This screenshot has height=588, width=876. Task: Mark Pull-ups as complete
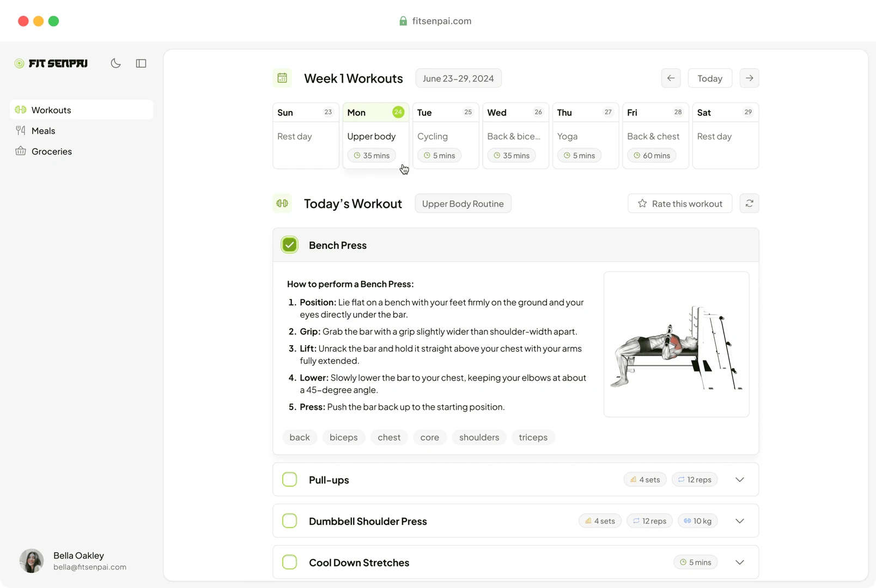tap(289, 479)
